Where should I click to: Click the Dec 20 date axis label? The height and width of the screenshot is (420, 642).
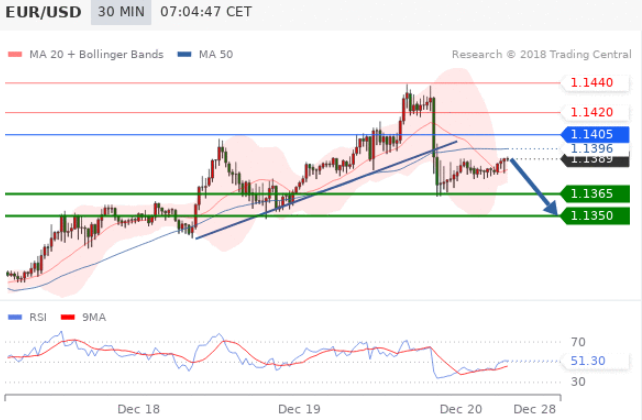click(461, 409)
